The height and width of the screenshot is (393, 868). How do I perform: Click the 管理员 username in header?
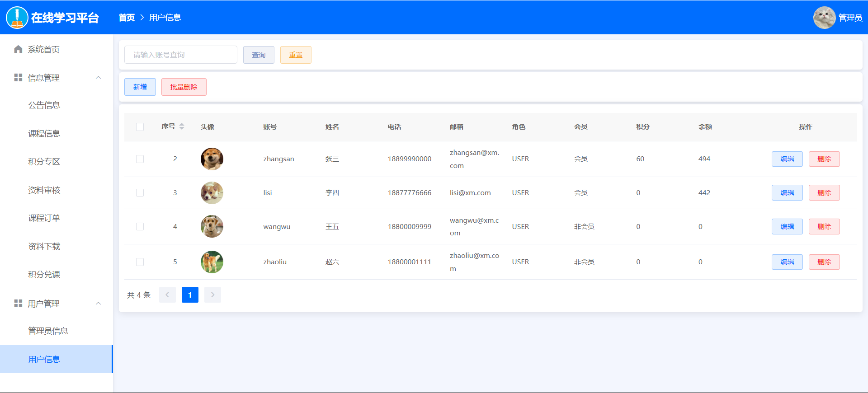click(850, 18)
